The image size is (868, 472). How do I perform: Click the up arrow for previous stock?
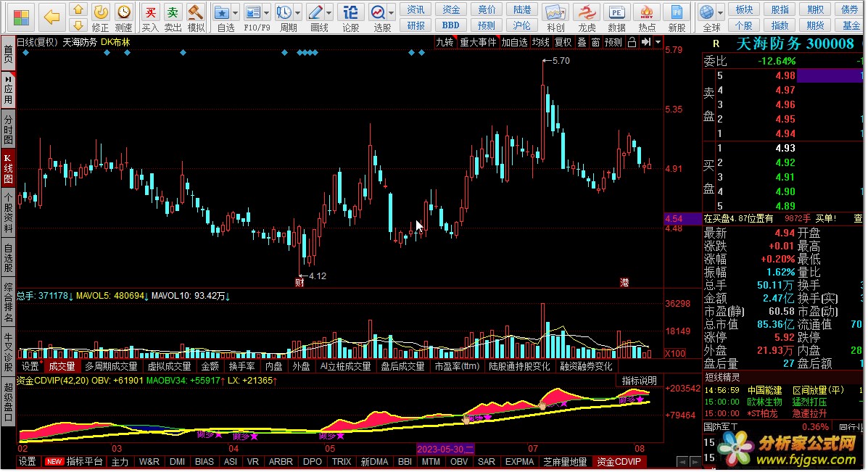[78, 9]
